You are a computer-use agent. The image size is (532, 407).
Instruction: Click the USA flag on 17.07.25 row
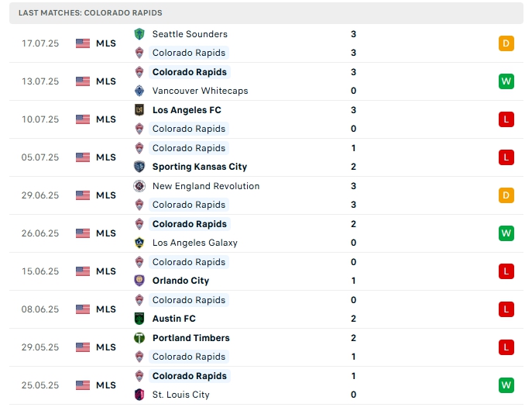83,43
